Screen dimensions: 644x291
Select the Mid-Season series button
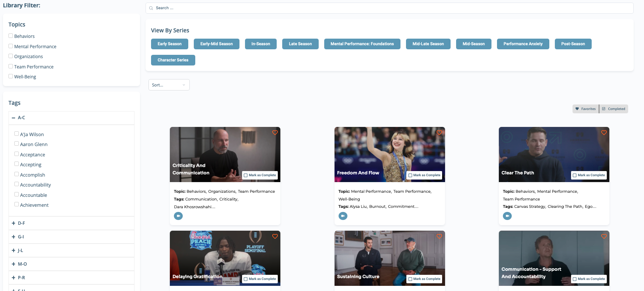474,44
